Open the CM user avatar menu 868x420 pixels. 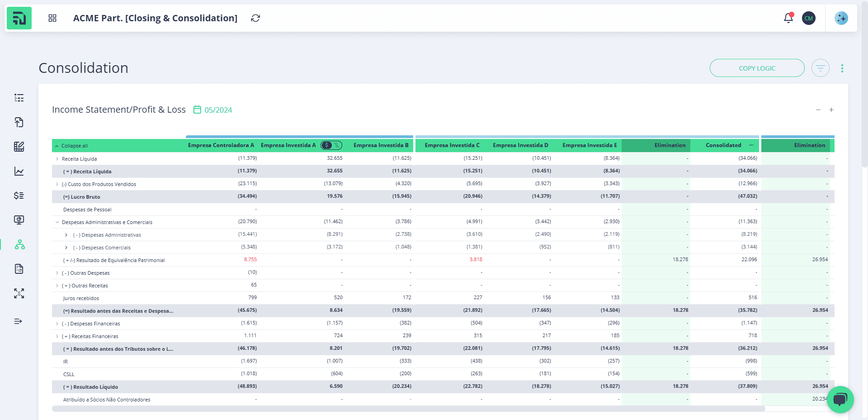809,18
